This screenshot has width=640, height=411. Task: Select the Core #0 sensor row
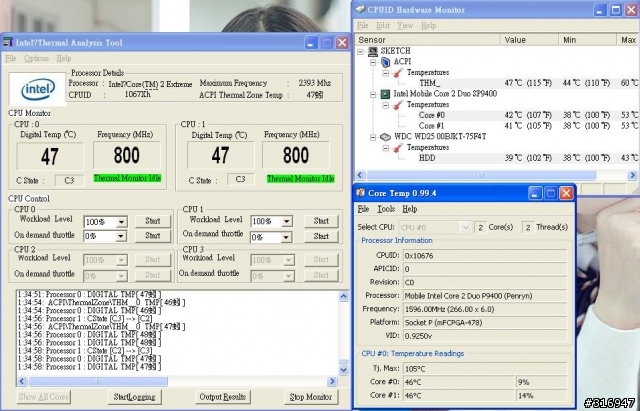tap(529, 116)
